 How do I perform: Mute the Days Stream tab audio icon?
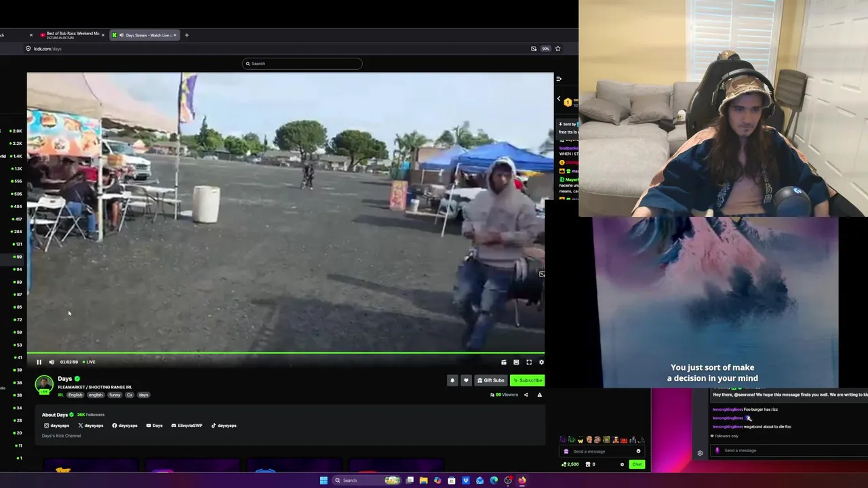coord(121,35)
